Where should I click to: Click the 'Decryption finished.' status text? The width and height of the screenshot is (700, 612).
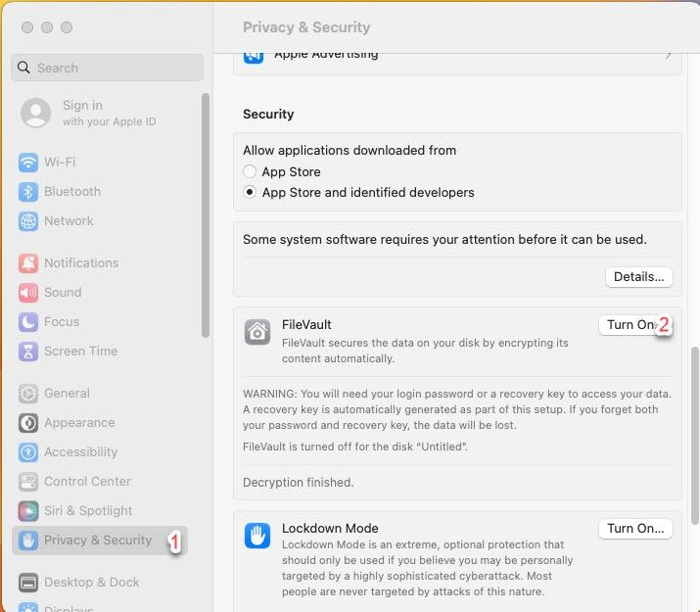click(299, 483)
